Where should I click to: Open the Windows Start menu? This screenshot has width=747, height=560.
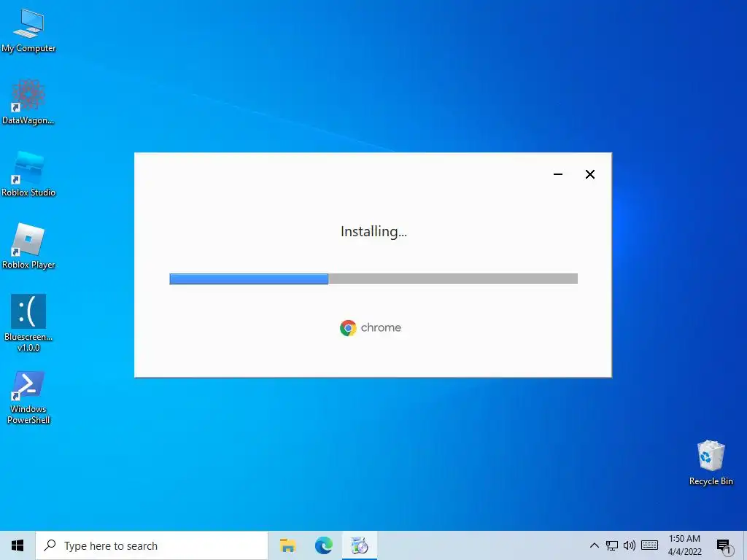point(18,545)
